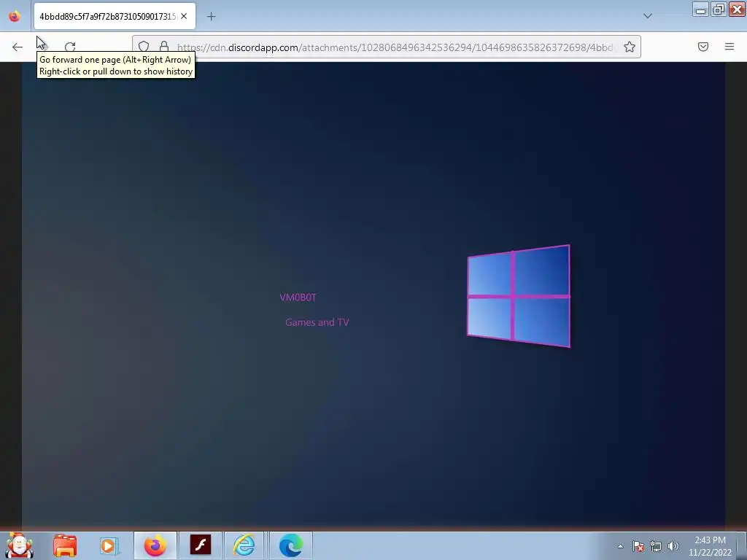Reload the current page
Screen dimensions: 747x560
pyautogui.click(x=70, y=47)
